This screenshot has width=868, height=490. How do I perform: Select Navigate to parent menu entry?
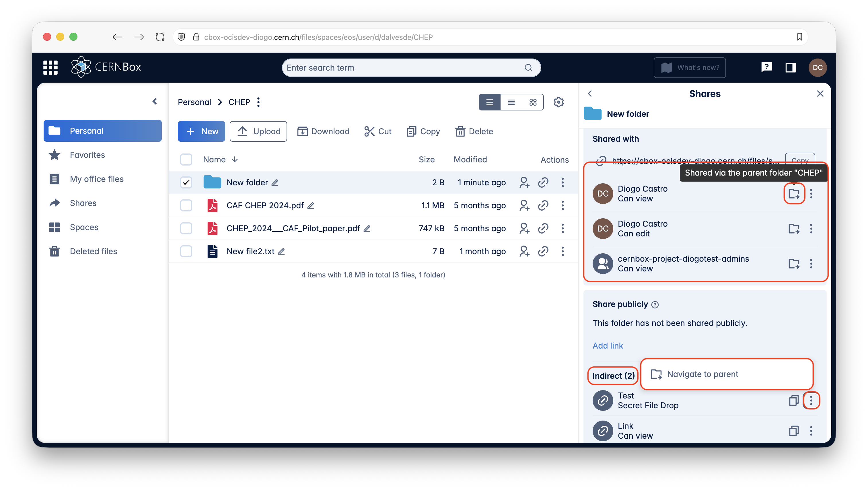click(702, 374)
